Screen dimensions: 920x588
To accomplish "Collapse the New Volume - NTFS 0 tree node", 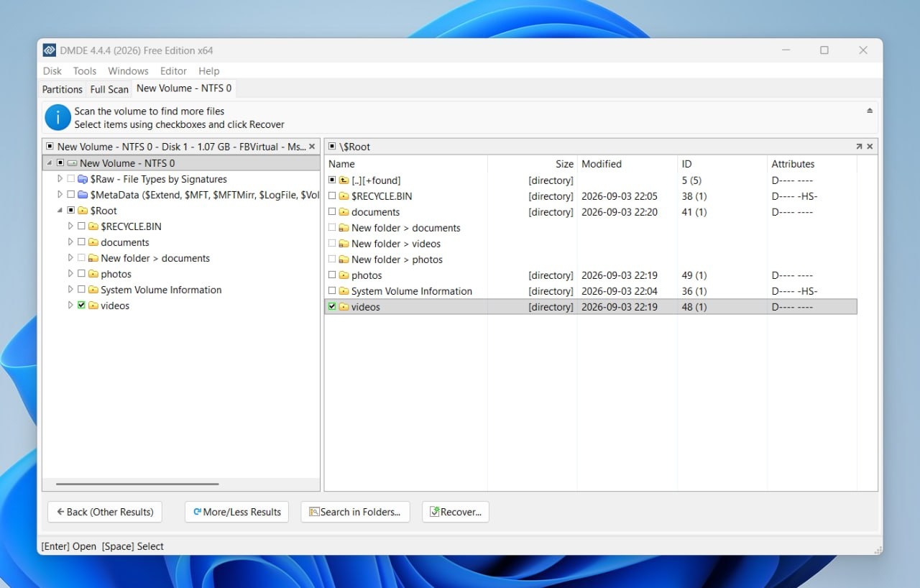I will [x=50, y=163].
